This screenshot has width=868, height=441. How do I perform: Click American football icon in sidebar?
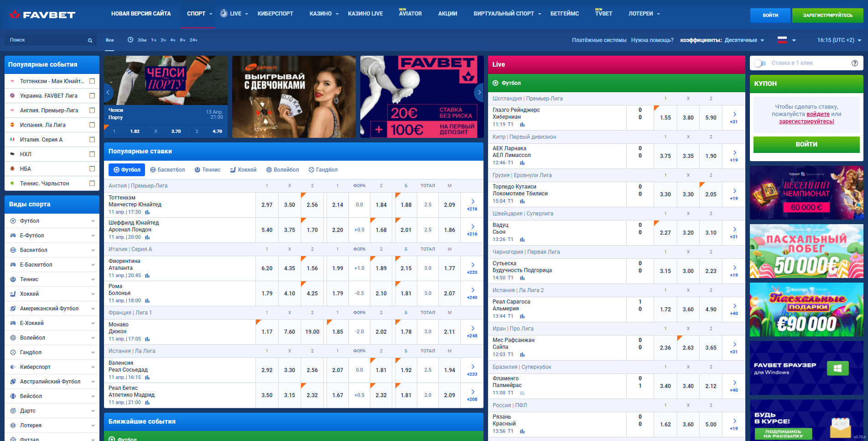click(x=13, y=309)
